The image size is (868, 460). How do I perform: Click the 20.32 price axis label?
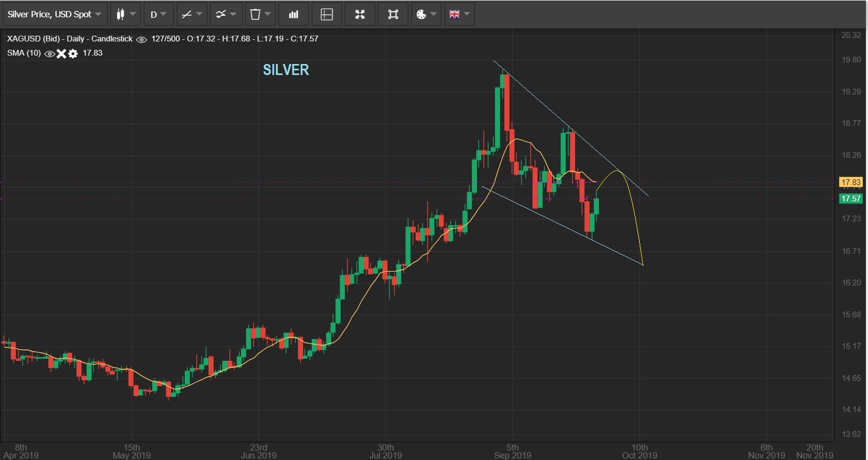851,35
